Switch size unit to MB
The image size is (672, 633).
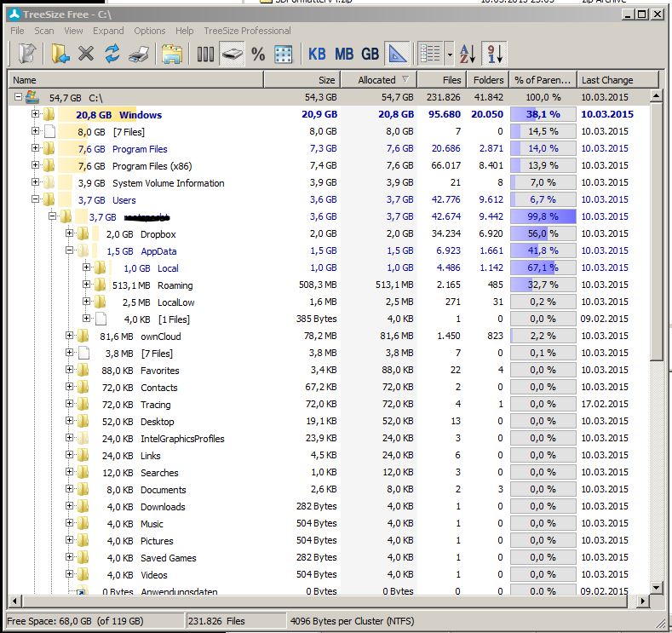click(x=344, y=55)
